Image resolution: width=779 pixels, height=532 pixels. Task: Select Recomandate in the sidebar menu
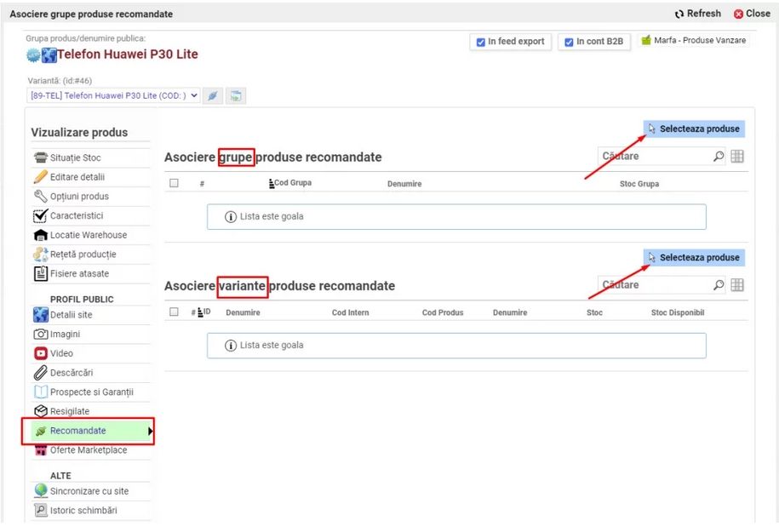pyautogui.click(x=77, y=431)
